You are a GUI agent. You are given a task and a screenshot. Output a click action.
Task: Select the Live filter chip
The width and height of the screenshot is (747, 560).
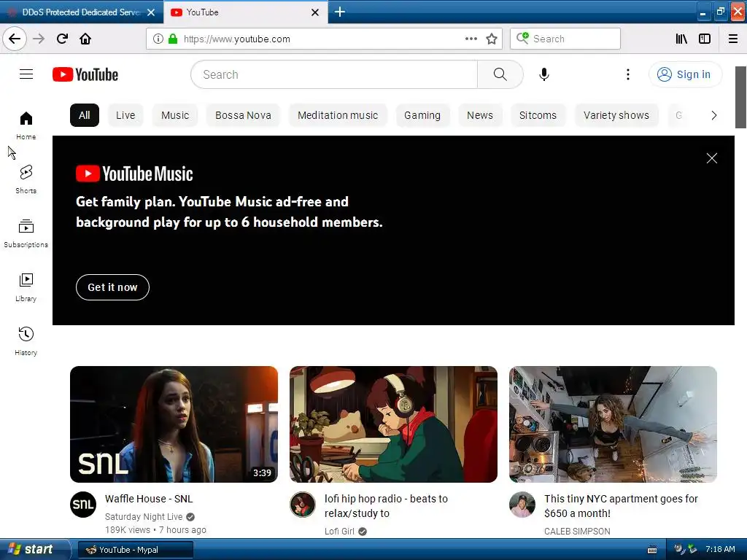tap(125, 115)
